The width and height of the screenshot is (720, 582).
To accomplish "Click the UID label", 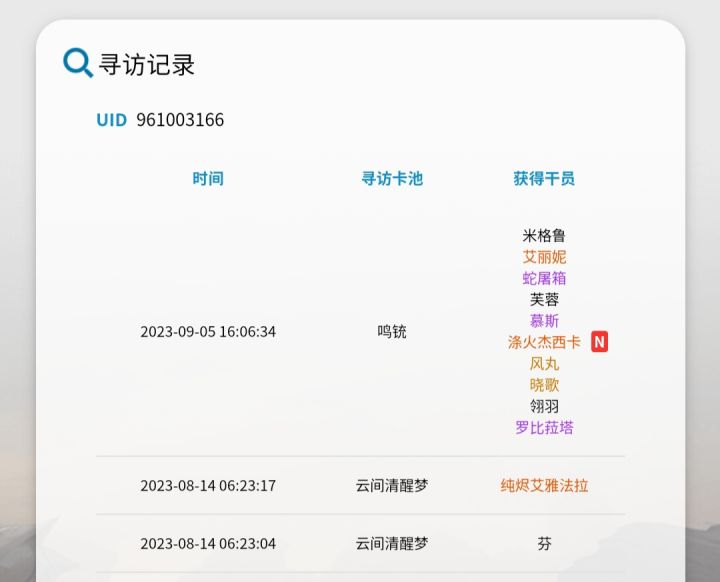I will tap(112, 120).
